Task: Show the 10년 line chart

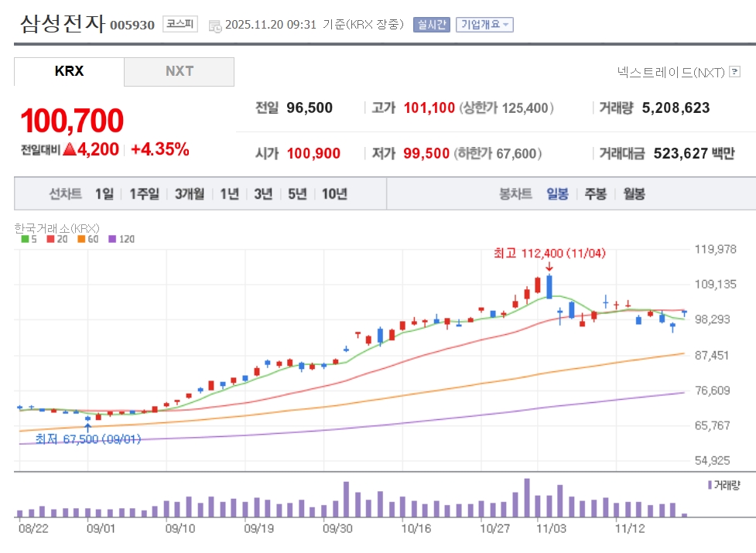Action: 334,193
